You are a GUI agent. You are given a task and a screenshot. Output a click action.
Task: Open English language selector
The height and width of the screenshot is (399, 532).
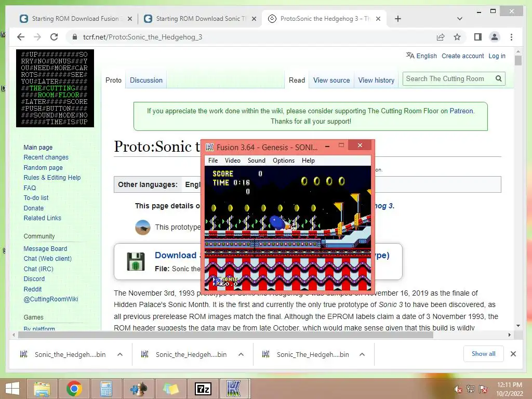coord(422,56)
